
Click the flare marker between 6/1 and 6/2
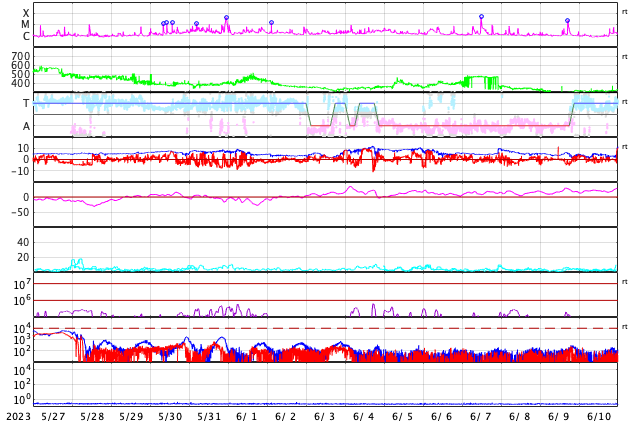[271, 23]
